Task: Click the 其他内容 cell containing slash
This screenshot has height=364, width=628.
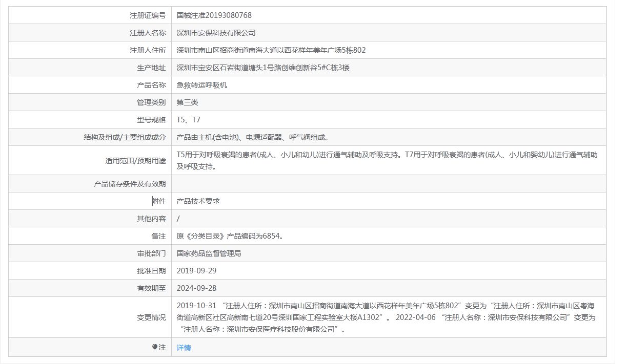Action: point(178,218)
